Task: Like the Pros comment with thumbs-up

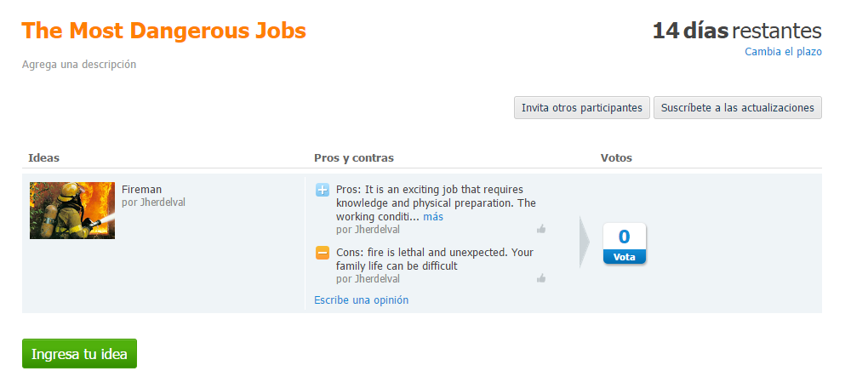Action: [541, 229]
